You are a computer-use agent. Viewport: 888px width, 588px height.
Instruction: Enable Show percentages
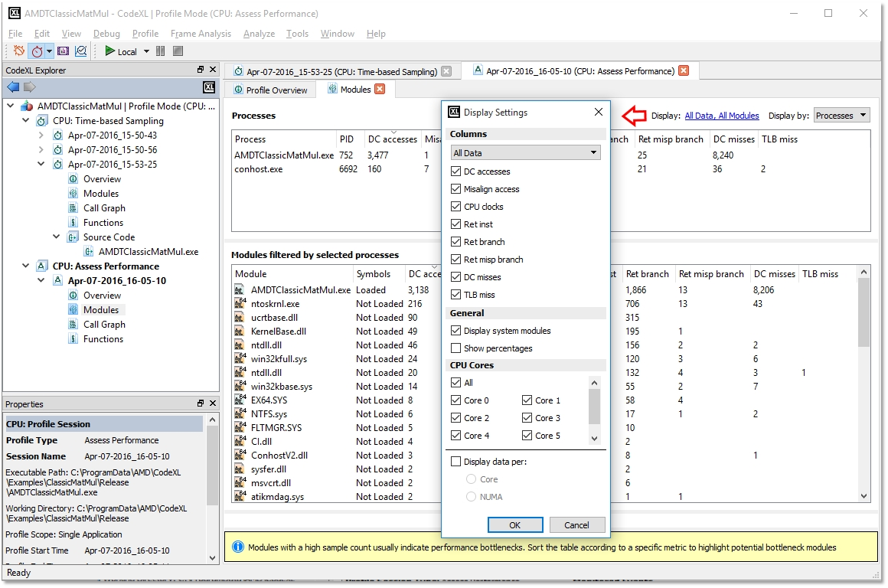coord(456,348)
